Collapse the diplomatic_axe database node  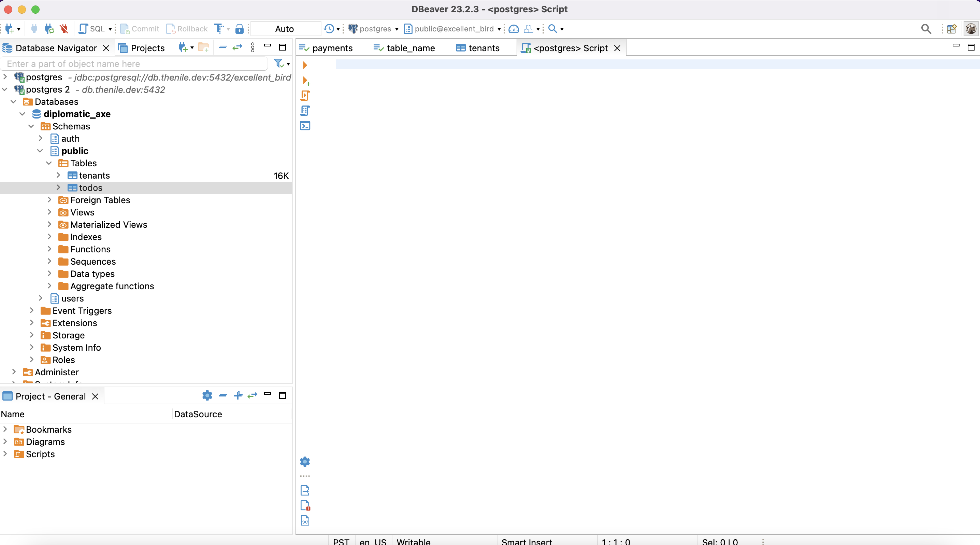point(23,114)
